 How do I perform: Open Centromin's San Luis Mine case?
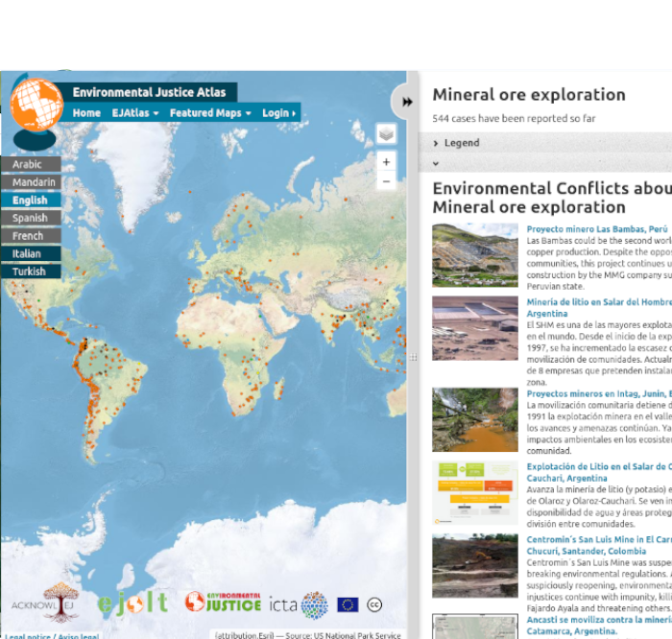(599, 545)
